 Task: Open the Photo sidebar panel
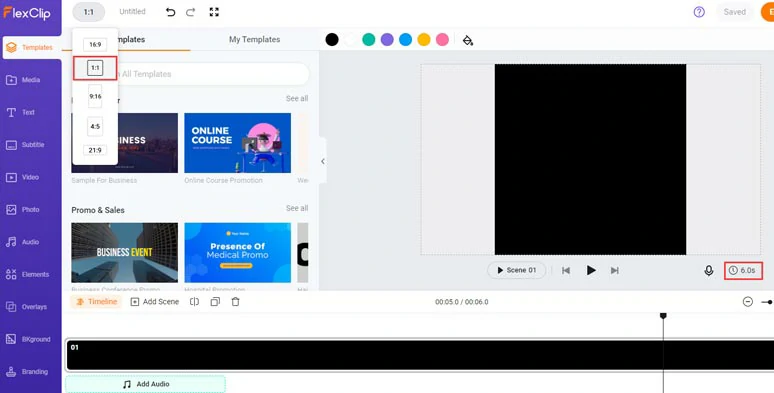23,209
